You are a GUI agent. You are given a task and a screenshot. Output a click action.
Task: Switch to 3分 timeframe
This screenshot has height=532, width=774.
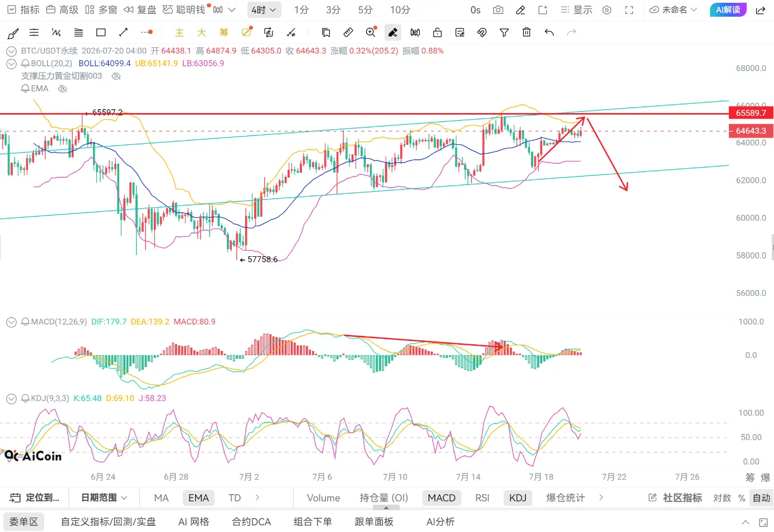point(333,10)
